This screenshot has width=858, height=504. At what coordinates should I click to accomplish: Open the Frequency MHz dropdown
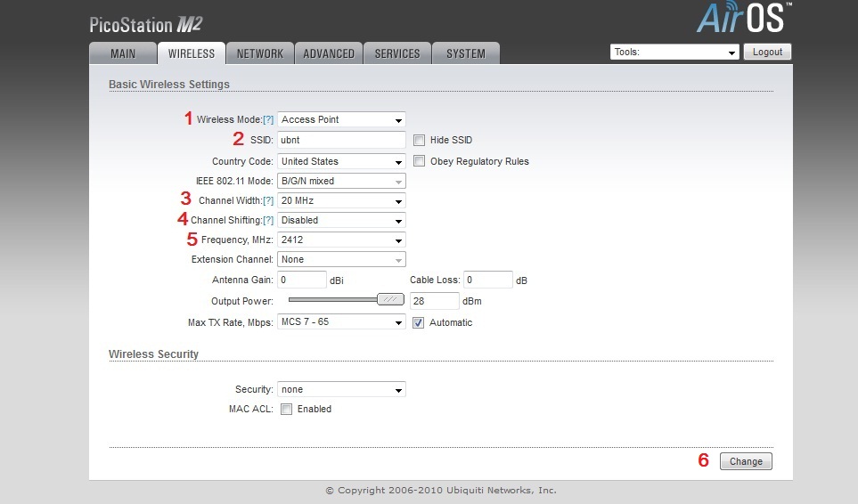point(341,240)
